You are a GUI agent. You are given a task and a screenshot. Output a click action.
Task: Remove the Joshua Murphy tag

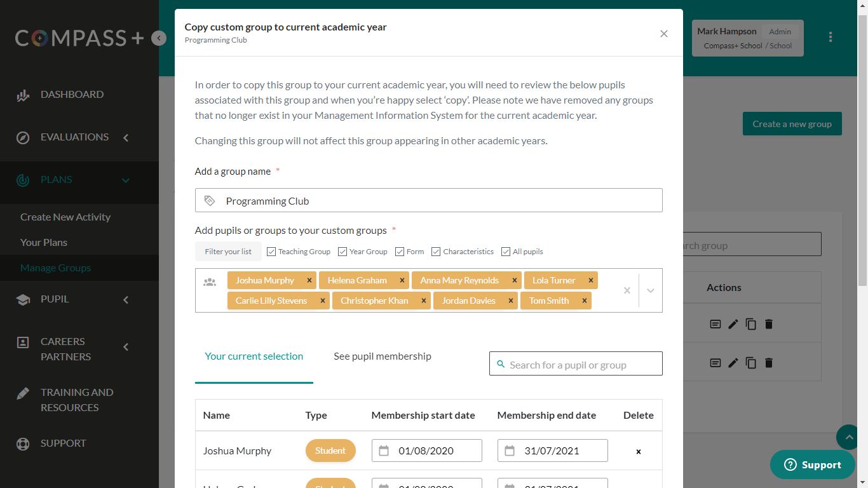pyautogui.click(x=309, y=280)
